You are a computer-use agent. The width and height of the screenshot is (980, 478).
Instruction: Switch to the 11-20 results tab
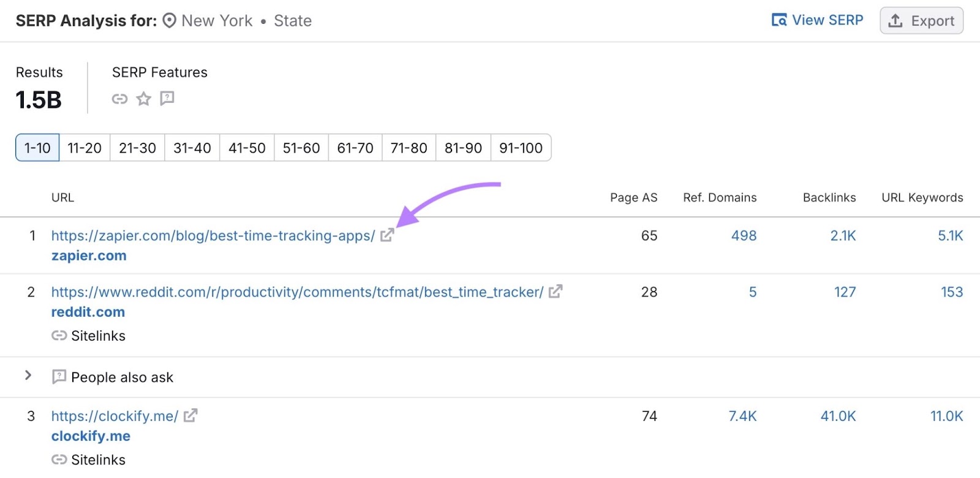(84, 148)
